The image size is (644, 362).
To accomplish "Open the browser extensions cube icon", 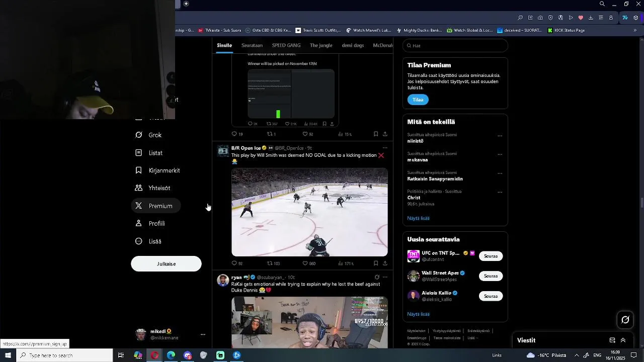I will 636,18.
